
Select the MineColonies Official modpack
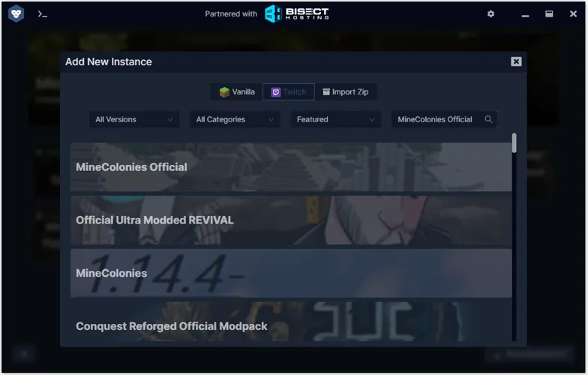coord(291,166)
